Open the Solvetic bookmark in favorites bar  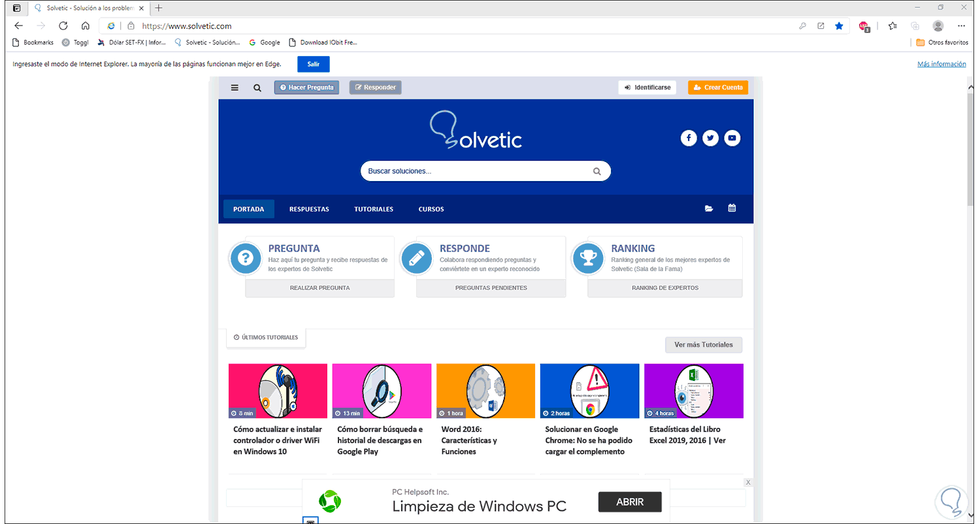point(207,42)
